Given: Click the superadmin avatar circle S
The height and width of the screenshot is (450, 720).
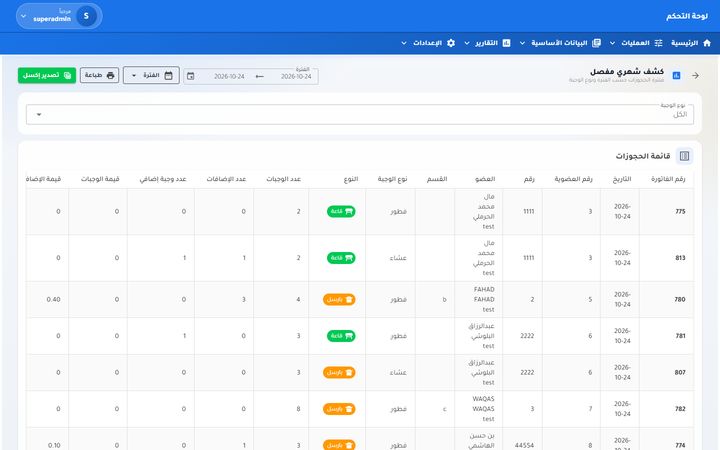Looking at the screenshot, I should point(86,16).
